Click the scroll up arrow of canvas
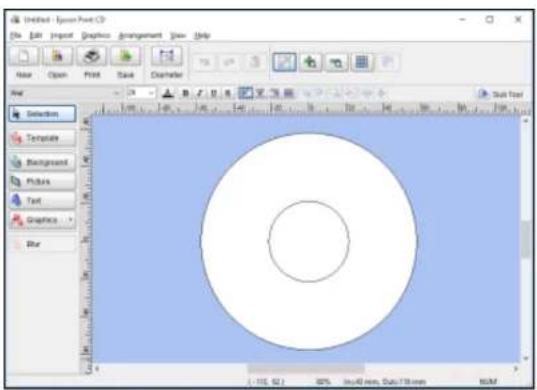Viewport: 537px width, 390px height. click(x=526, y=121)
